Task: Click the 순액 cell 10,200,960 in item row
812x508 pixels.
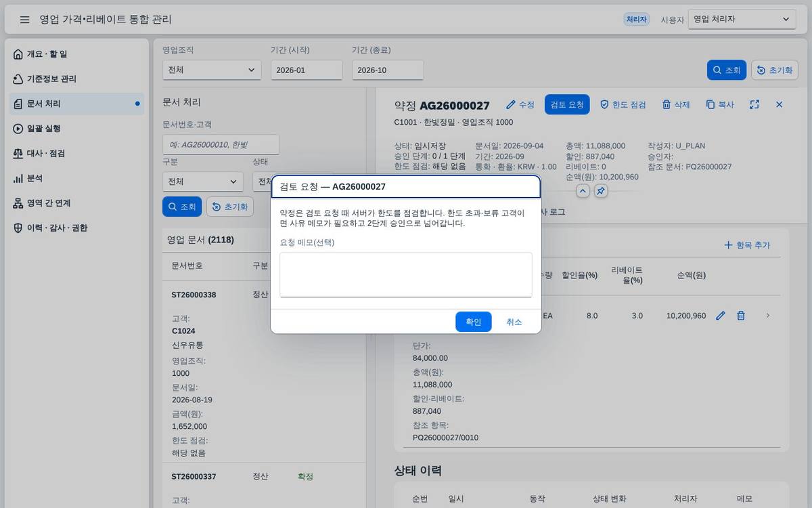Action: (x=686, y=316)
